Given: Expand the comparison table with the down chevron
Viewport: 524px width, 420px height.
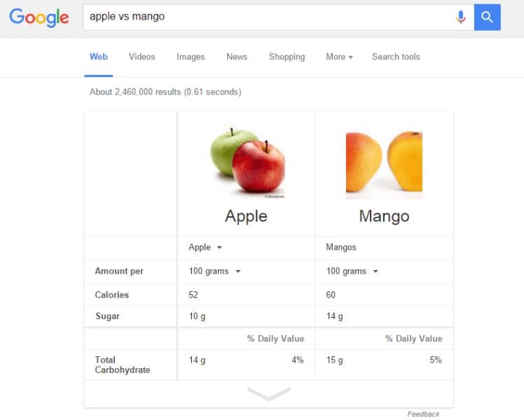Looking at the screenshot, I should point(269,394).
